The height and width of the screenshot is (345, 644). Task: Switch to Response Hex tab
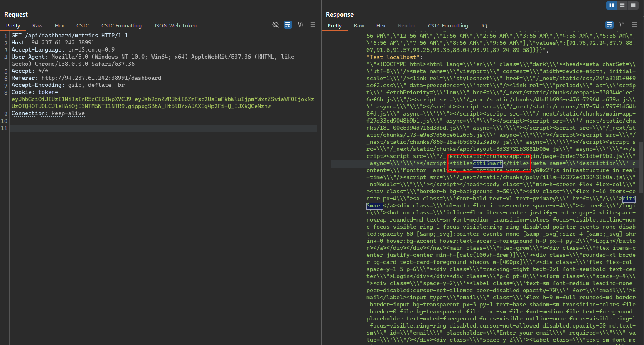point(381,26)
